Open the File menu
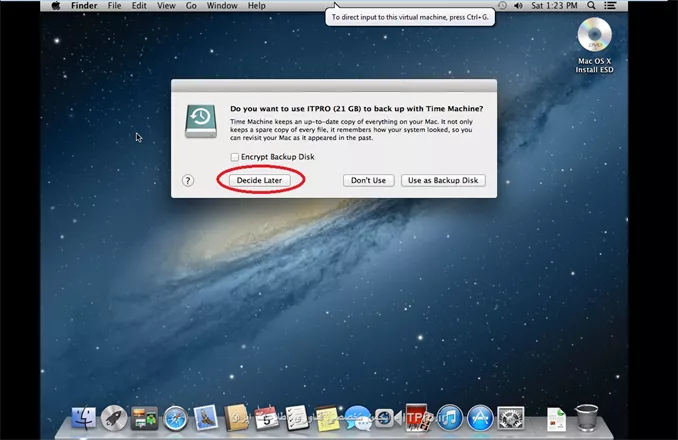This screenshot has height=440, width=678. tap(115, 6)
